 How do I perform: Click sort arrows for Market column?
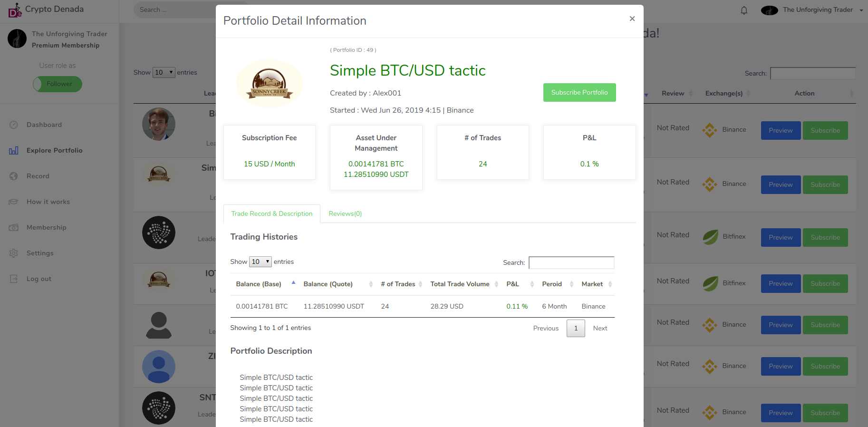pos(610,284)
